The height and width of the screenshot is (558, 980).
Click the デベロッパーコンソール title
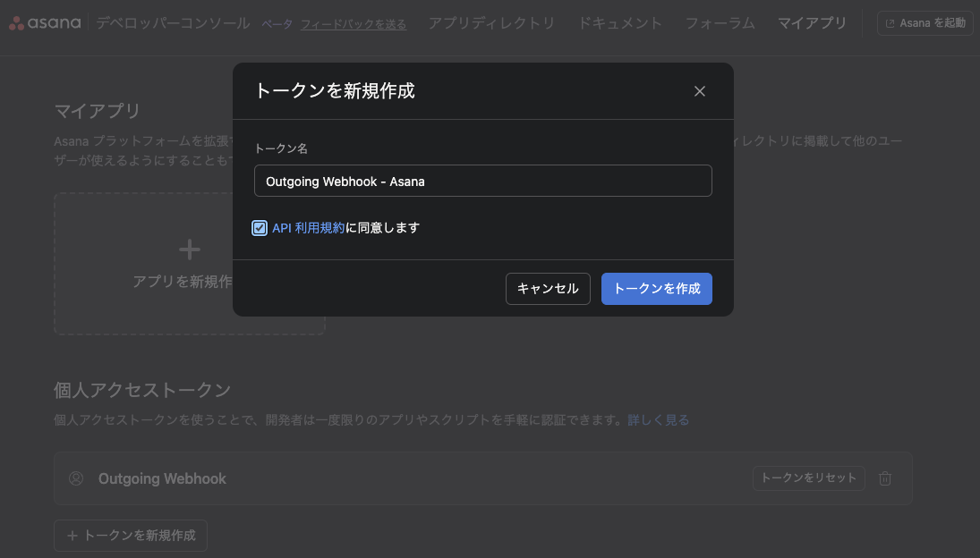click(x=173, y=23)
